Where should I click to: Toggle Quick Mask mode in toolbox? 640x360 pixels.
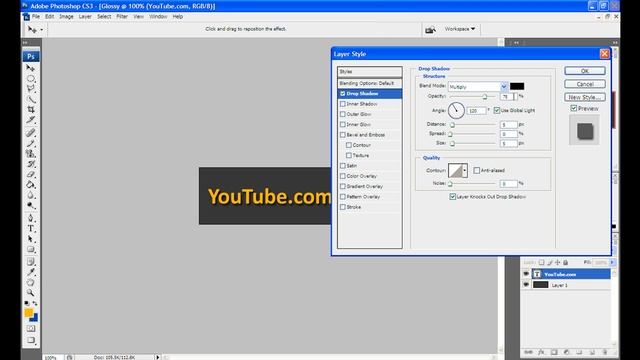(31, 329)
